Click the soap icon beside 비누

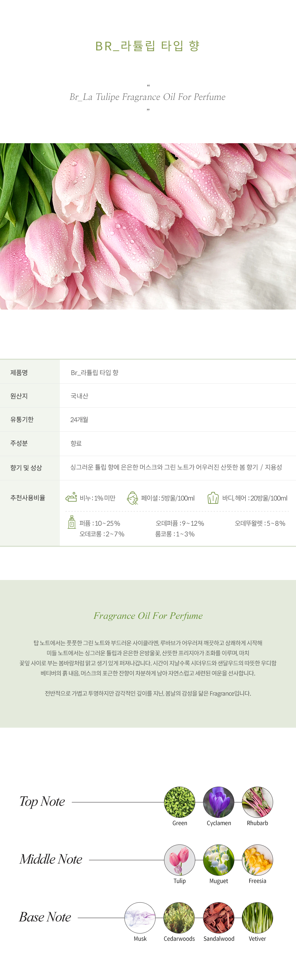click(71, 497)
